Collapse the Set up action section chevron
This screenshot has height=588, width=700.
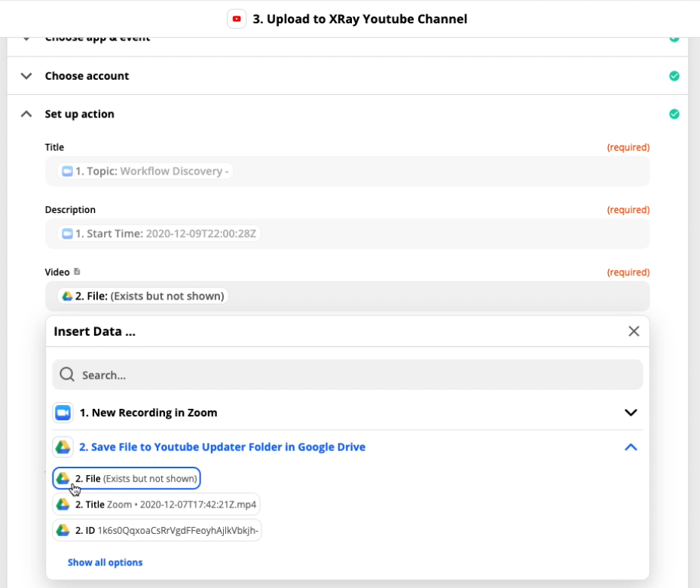click(x=26, y=114)
